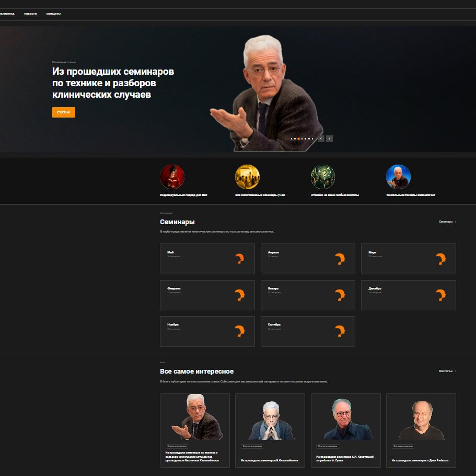Go to next hero slide arrow
Screen dimensions: 476x476
click(x=329, y=138)
